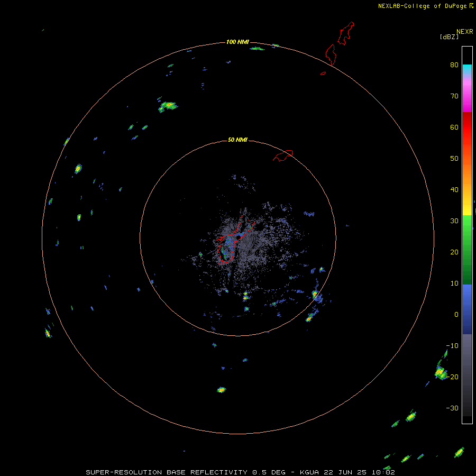Viewport: 476px width, 476px height.
Task: Click the 60 dBZ scale value
Action: pos(454,127)
